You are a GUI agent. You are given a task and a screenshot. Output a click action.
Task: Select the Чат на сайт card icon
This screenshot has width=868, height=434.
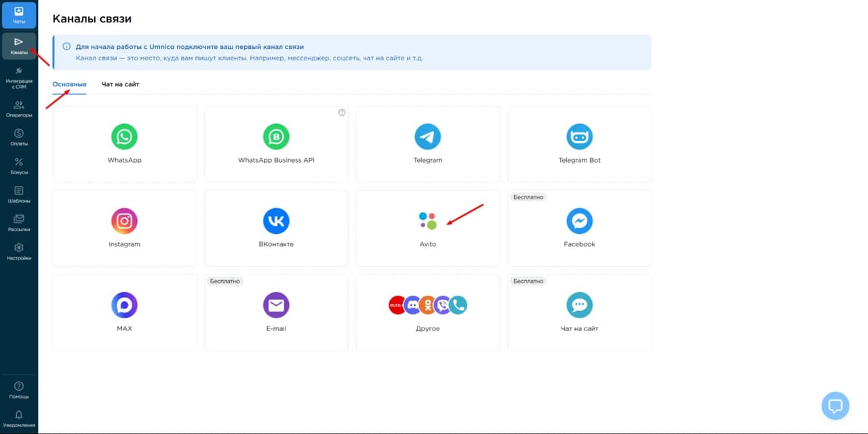580,305
